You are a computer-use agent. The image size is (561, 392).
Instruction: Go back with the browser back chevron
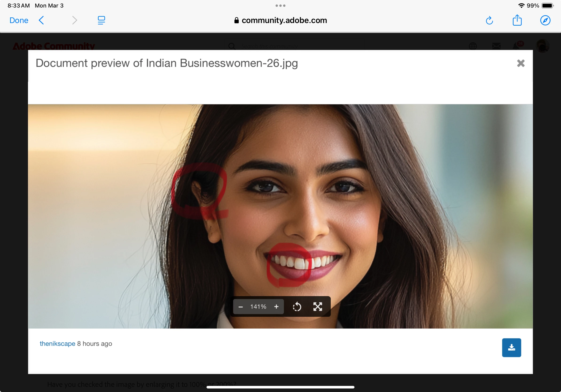(x=42, y=20)
